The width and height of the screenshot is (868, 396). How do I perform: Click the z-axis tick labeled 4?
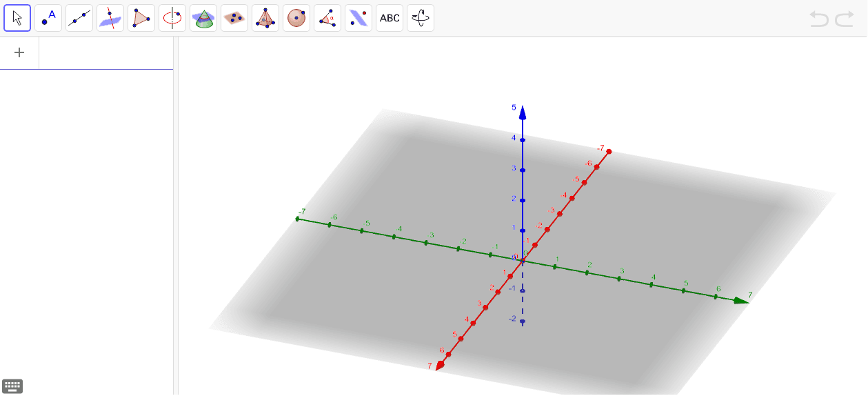pyautogui.click(x=523, y=140)
